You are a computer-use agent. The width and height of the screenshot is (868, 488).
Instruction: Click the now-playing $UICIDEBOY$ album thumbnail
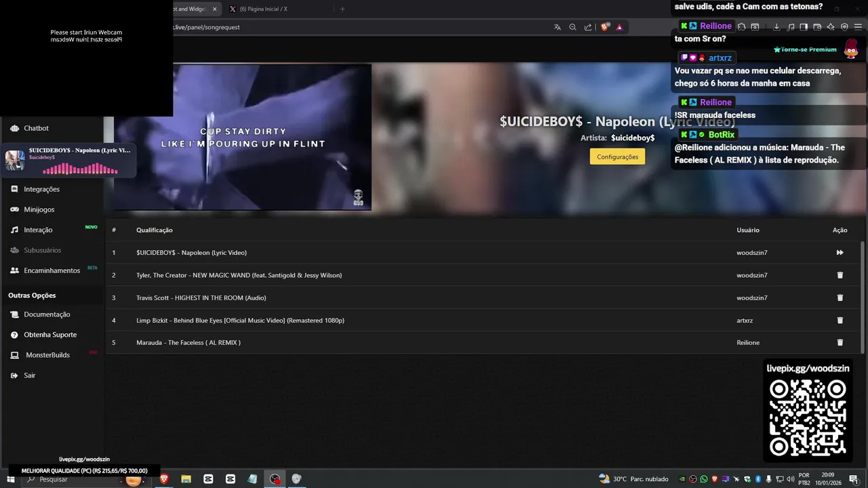pos(15,160)
